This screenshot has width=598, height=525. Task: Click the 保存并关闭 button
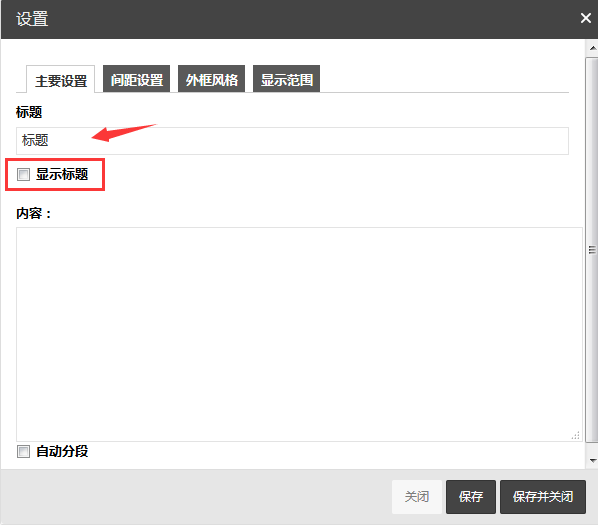[x=543, y=497]
